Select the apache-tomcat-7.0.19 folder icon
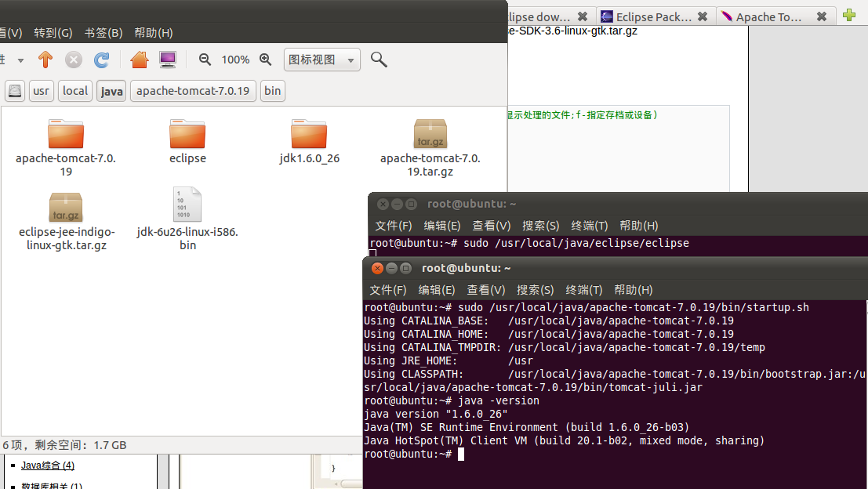Viewport: 868px width, 489px height. pyautogui.click(x=66, y=134)
